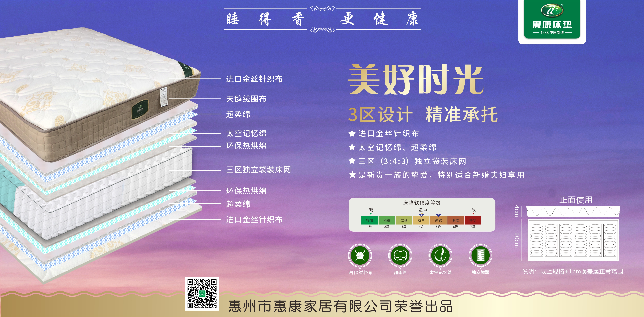Click the 床垫软硬度等级 chart title

[422, 203]
